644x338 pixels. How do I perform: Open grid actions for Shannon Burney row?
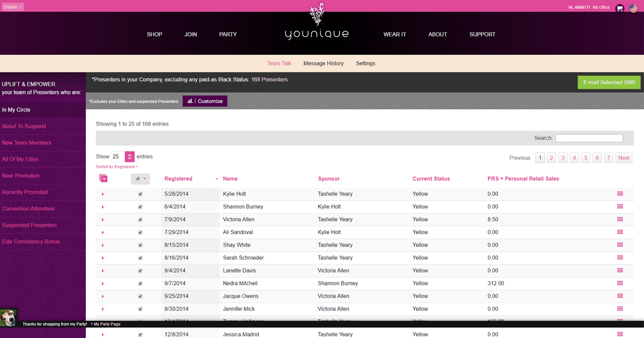pos(620,207)
